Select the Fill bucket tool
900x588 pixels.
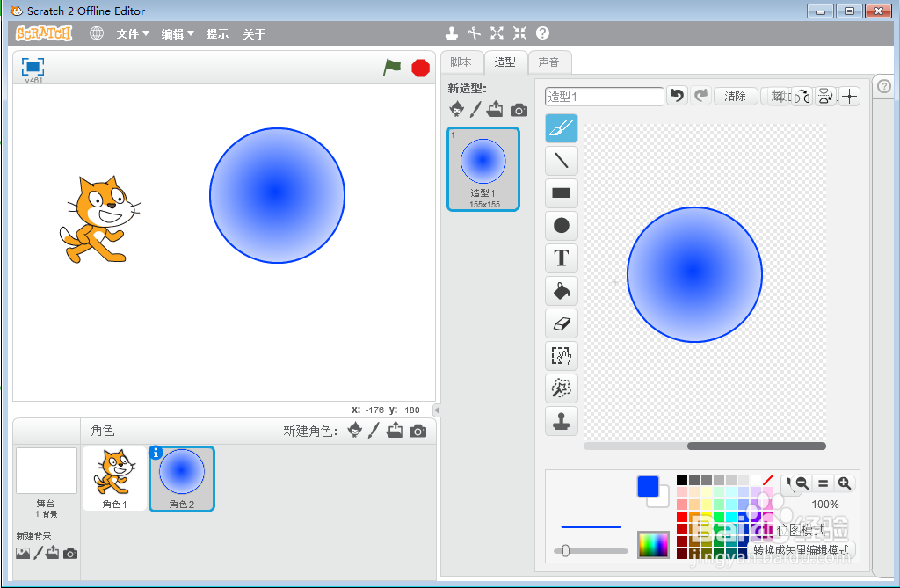click(x=561, y=291)
